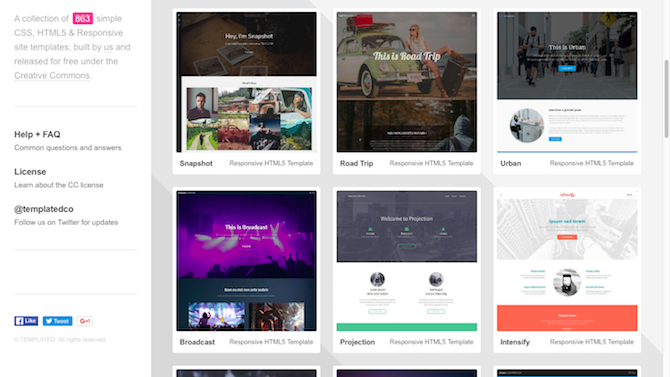
Task: Click the Twitter Tweet button
Action: pos(57,321)
